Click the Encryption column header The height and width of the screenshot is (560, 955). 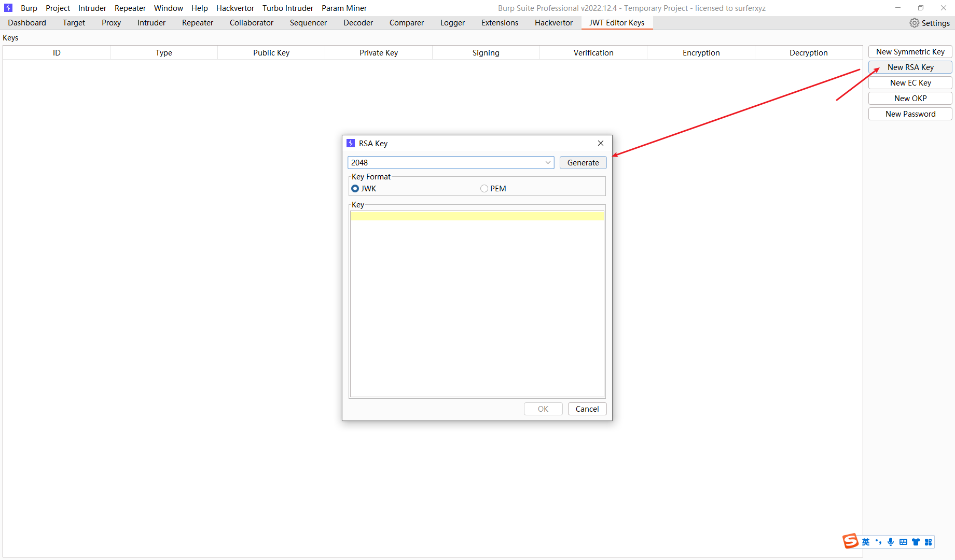point(701,53)
